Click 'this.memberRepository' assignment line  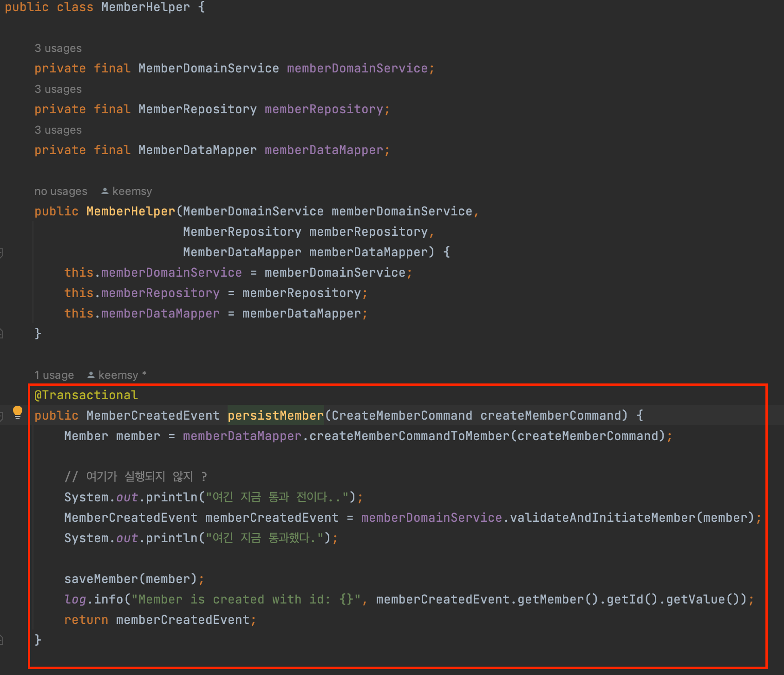(216, 293)
